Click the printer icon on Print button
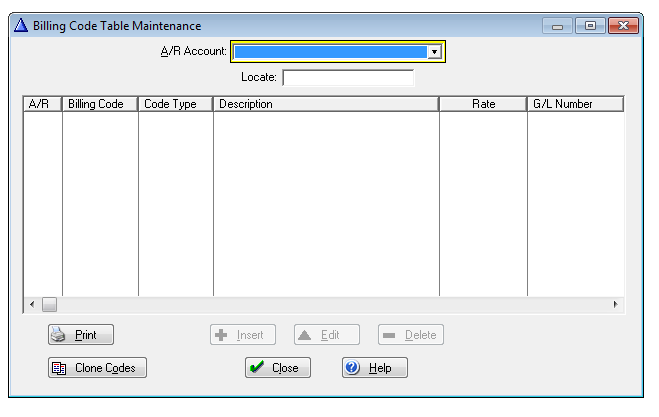The height and width of the screenshot is (417, 659). (x=59, y=335)
